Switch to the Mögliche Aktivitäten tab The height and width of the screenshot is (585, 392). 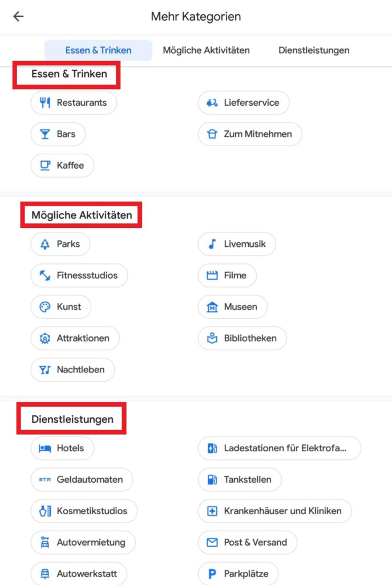pos(206,50)
